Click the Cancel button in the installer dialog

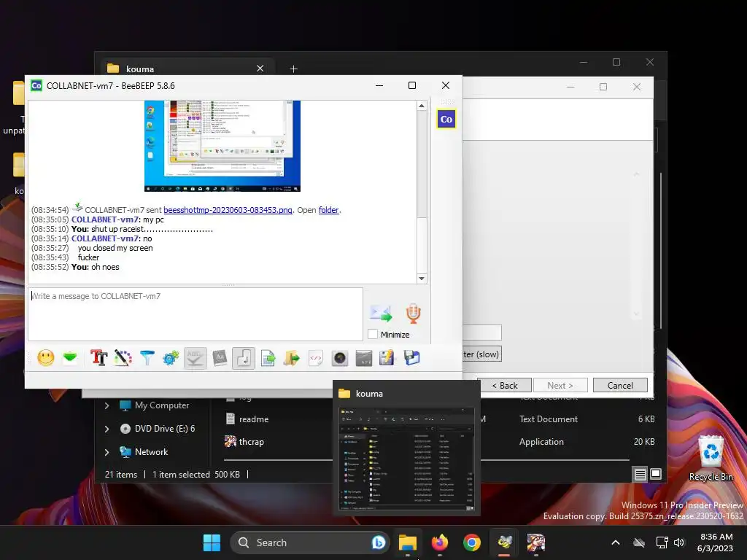tap(620, 385)
